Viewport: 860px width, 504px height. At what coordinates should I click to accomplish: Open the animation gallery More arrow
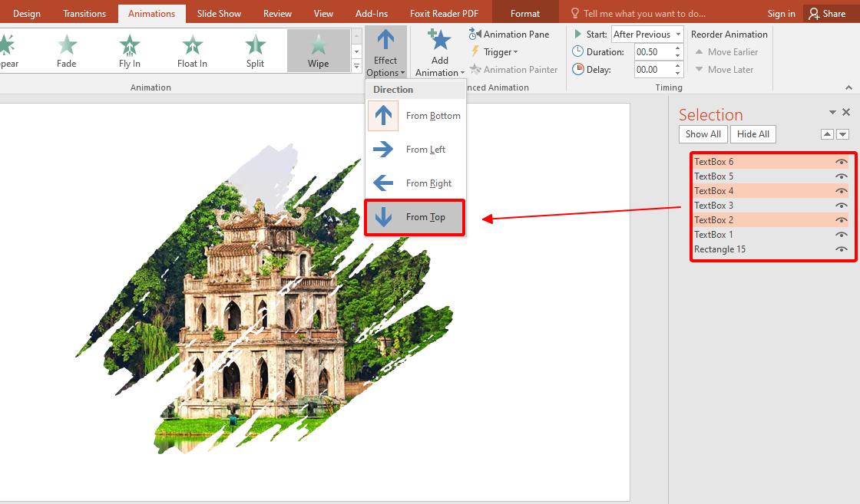point(356,66)
